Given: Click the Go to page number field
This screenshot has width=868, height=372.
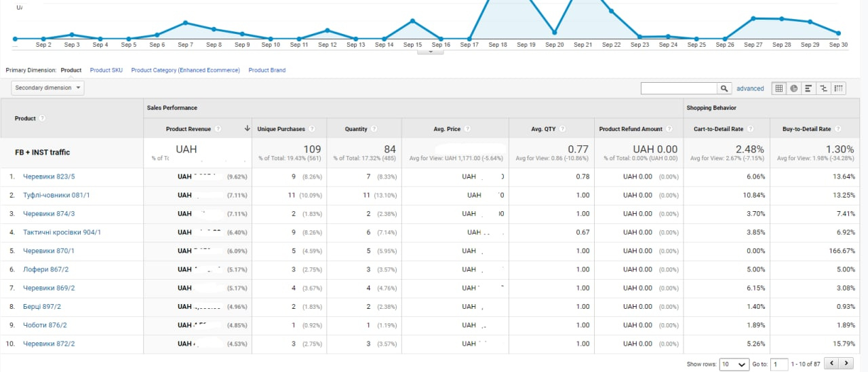Looking at the screenshot, I should (x=779, y=364).
